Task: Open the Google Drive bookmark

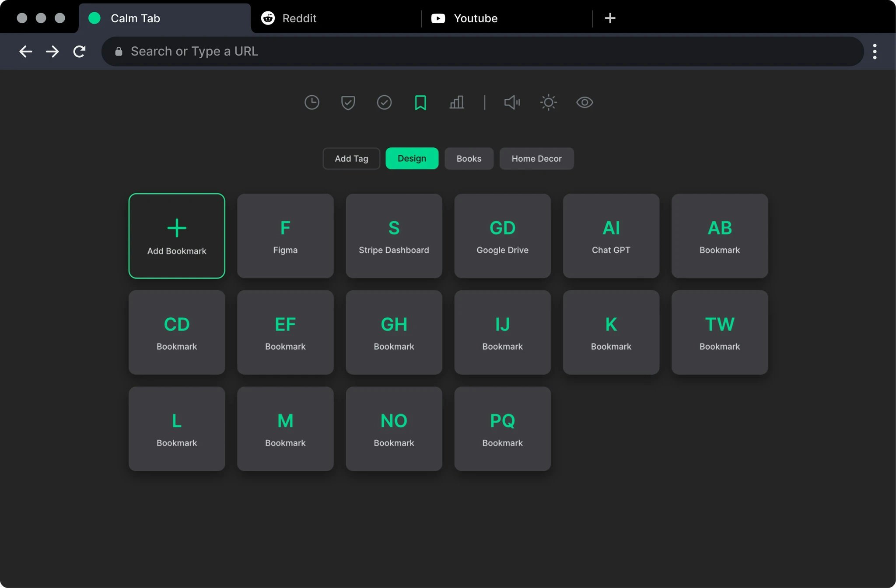Action: point(502,236)
